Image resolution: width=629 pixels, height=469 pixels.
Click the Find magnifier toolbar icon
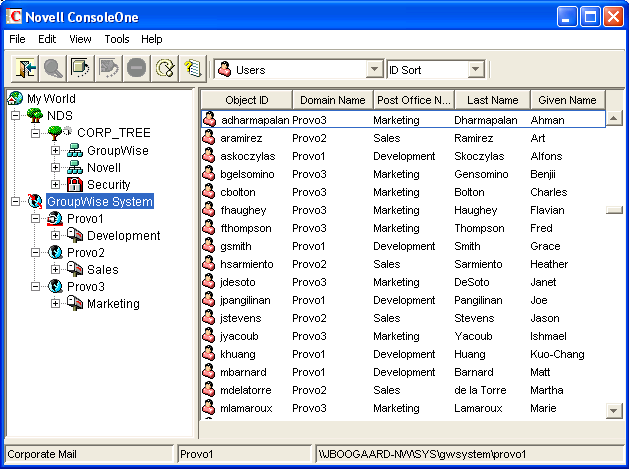53,69
